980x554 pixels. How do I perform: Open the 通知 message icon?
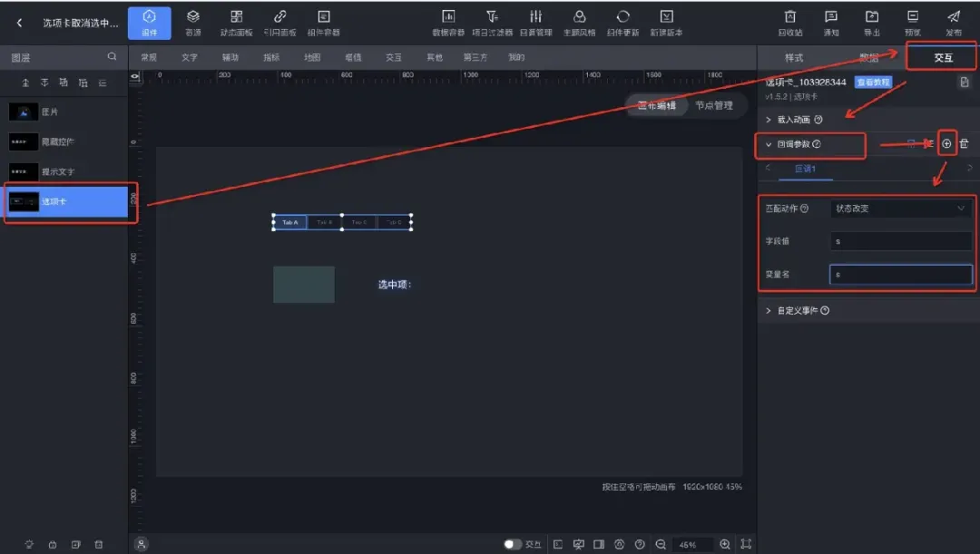coord(830,23)
